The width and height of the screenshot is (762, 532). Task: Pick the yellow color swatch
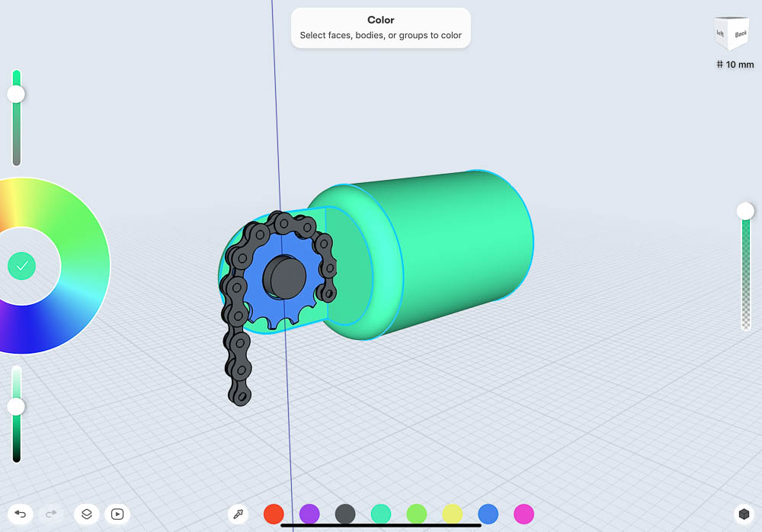(x=453, y=514)
